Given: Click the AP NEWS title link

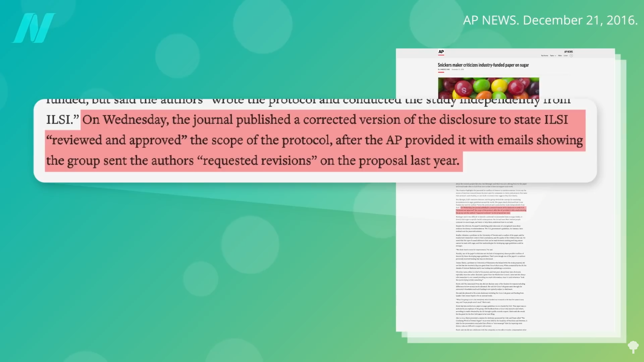Looking at the screenshot, I should pyautogui.click(x=569, y=52).
